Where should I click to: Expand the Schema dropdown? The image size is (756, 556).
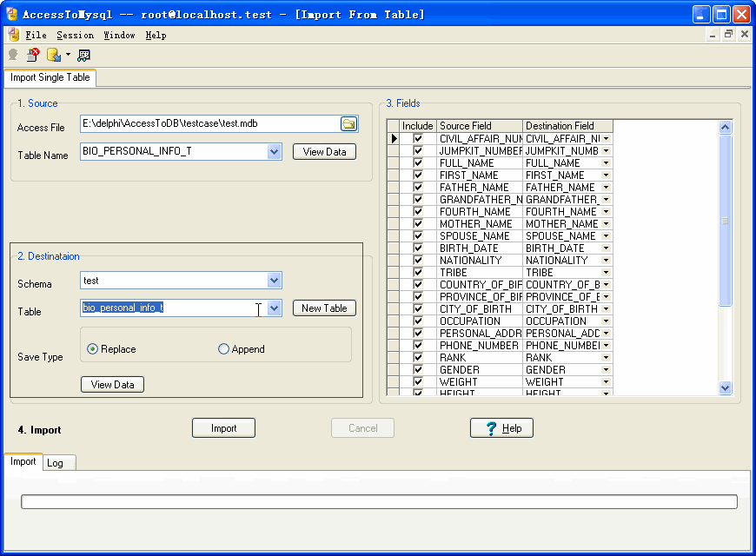pyautogui.click(x=274, y=281)
